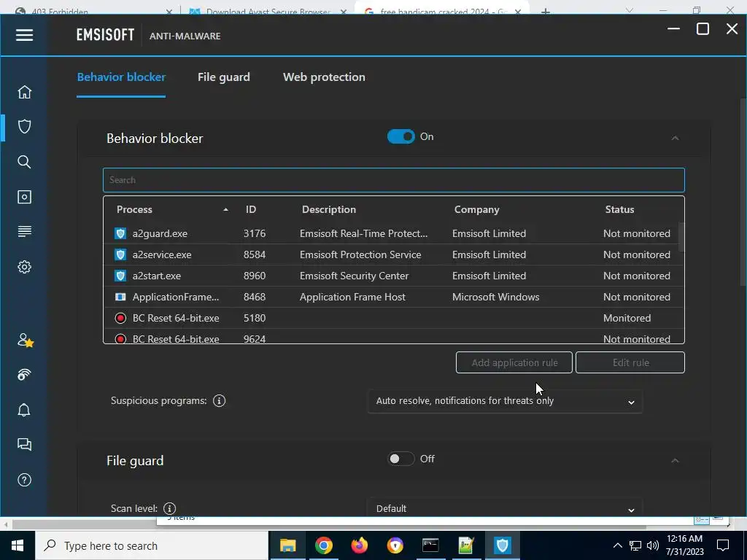Sort by ID column header
This screenshot has height=560, width=747.
251,209
